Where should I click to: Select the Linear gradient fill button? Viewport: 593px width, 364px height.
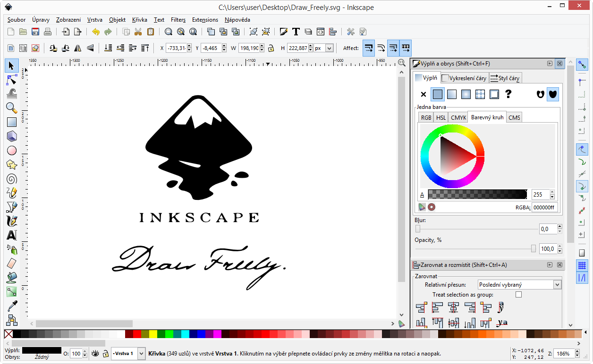tap(452, 94)
